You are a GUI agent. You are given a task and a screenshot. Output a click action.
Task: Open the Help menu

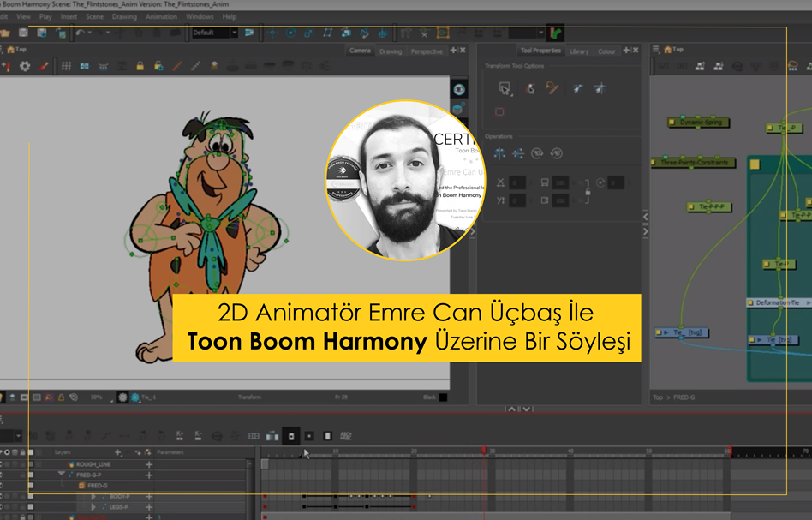coord(230,16)
